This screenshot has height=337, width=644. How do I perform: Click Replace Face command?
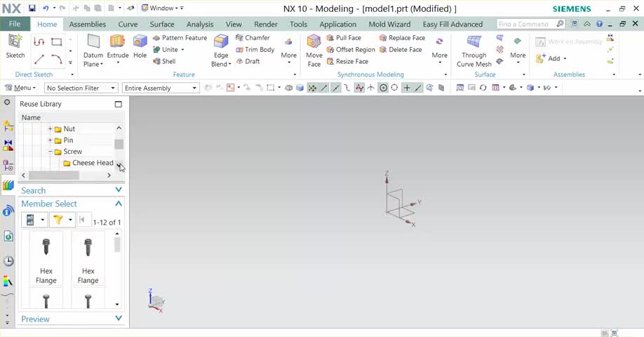tap(402, 38)
